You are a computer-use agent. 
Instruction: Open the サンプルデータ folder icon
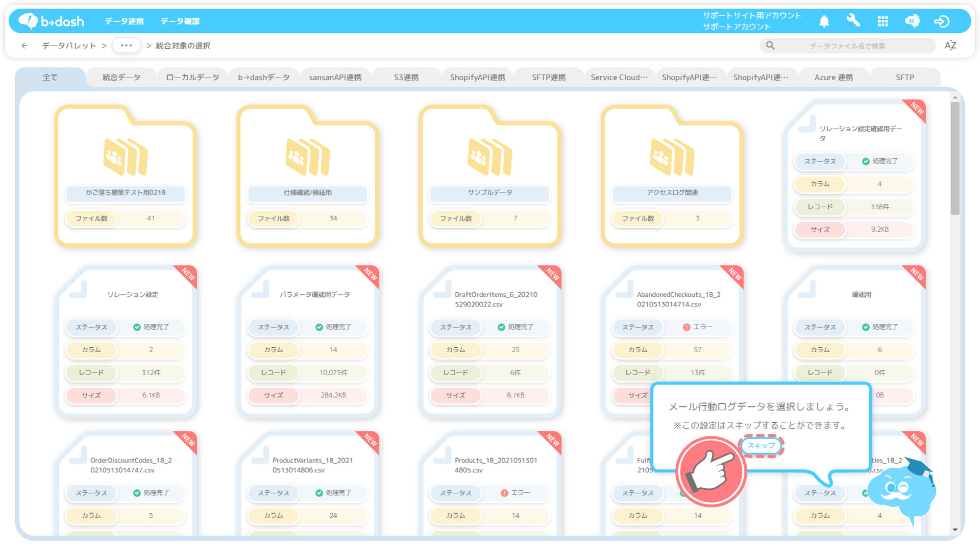tap(490, 157)
